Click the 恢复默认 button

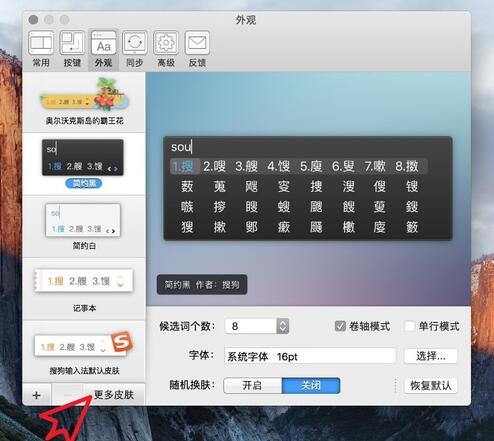tap(431, 386)
